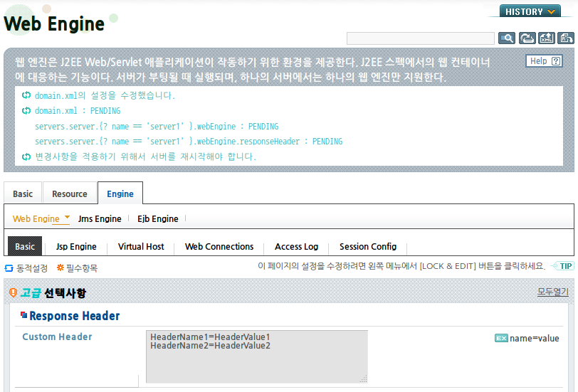Open the Jms Engine submenu
This screenshot has height=392, width=578.
(x=100, y=219)
